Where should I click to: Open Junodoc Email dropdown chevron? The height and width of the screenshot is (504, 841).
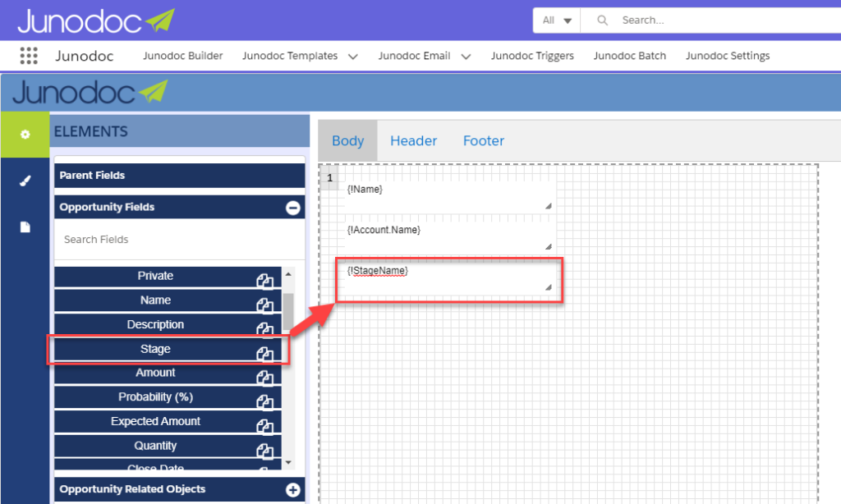466,57
